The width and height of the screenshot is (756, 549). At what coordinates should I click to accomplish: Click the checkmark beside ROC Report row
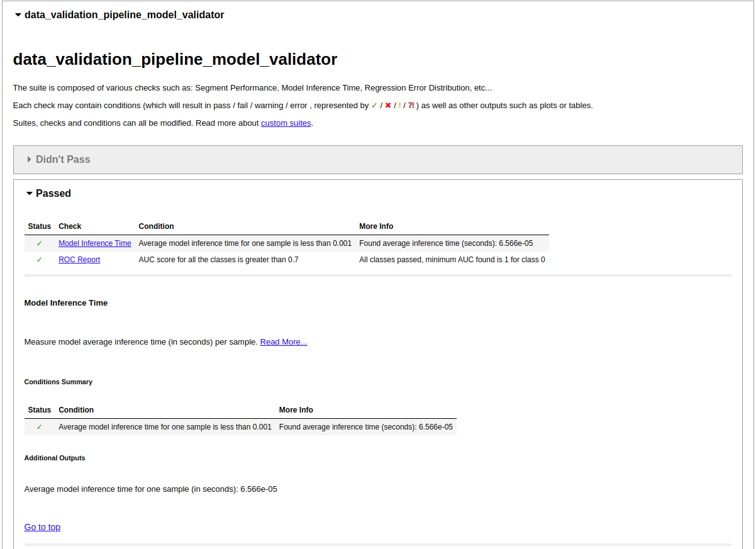coord(37,259)
